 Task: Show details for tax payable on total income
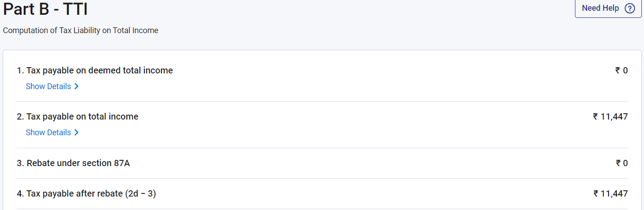[x=48, y=133]
